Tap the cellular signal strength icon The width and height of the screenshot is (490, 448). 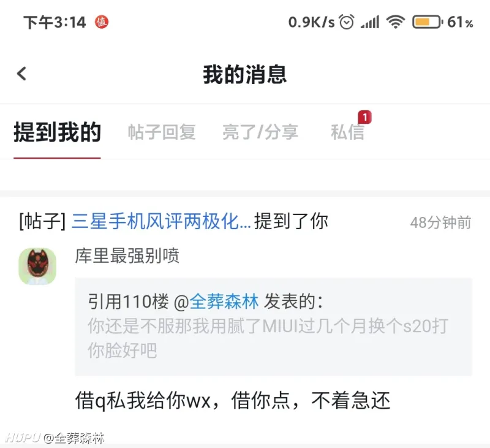pyautogui.click(x=370, y=22)
